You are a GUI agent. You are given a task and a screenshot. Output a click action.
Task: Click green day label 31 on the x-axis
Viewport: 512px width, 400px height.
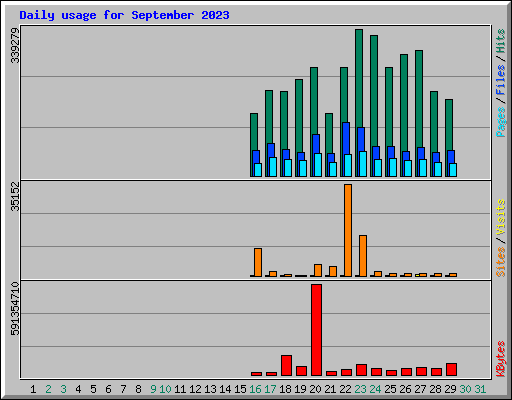point(480,389)
